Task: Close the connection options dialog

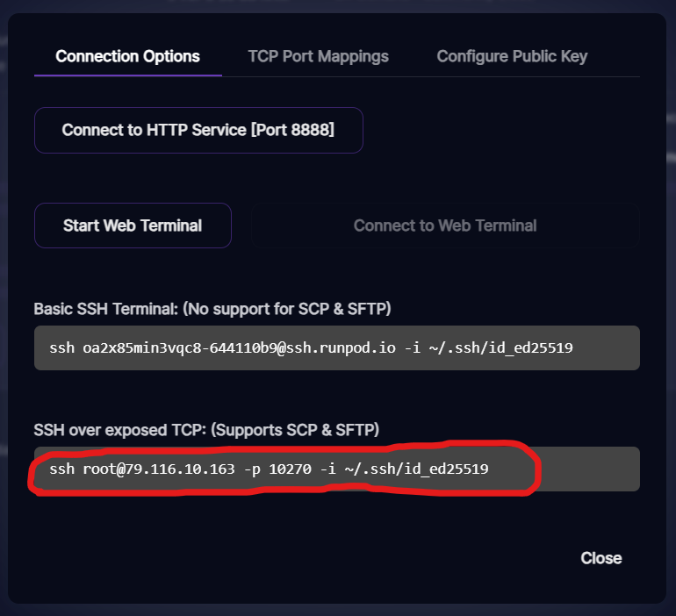Action: tap(601, 558)
